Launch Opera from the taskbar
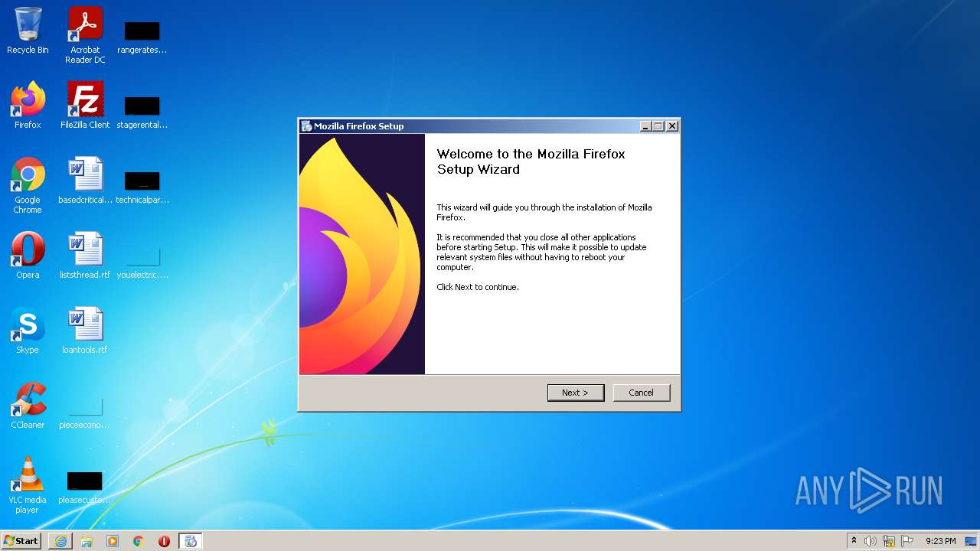The height and width of the screenshot is (551, 980). [164, 541]
